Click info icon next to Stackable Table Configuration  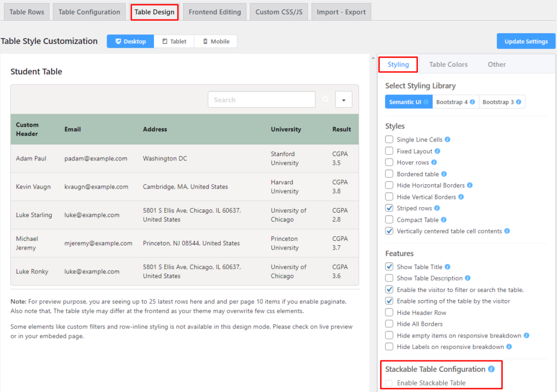click(491, 369)
